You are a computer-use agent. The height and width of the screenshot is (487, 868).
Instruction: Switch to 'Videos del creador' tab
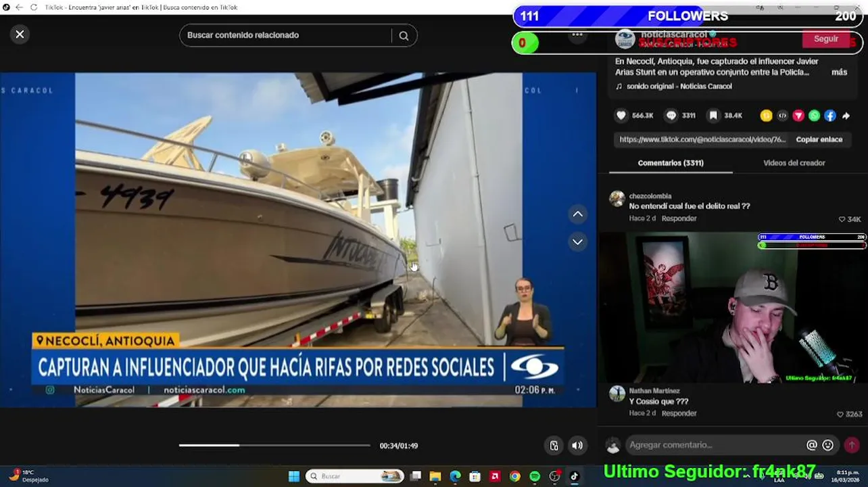click(794, 163)
